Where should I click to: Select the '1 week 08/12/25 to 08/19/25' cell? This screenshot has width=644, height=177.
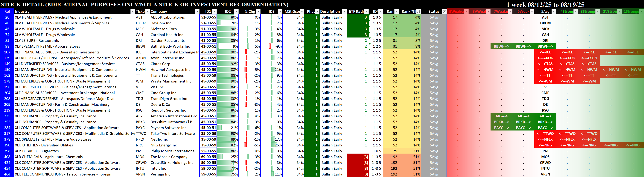tap(545, 4)
